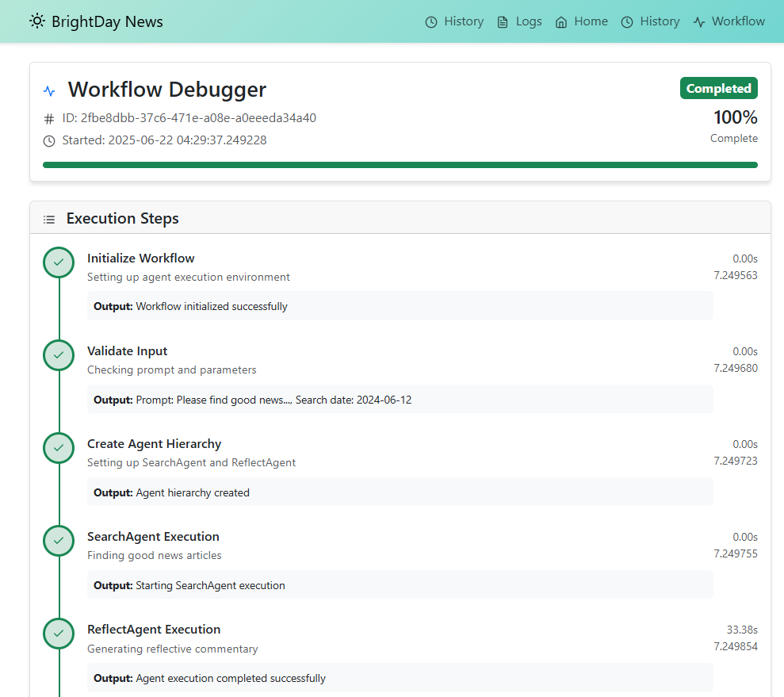784x697 pixels.
Task: Click the document icon next to Logs
Action: (503, 22)
